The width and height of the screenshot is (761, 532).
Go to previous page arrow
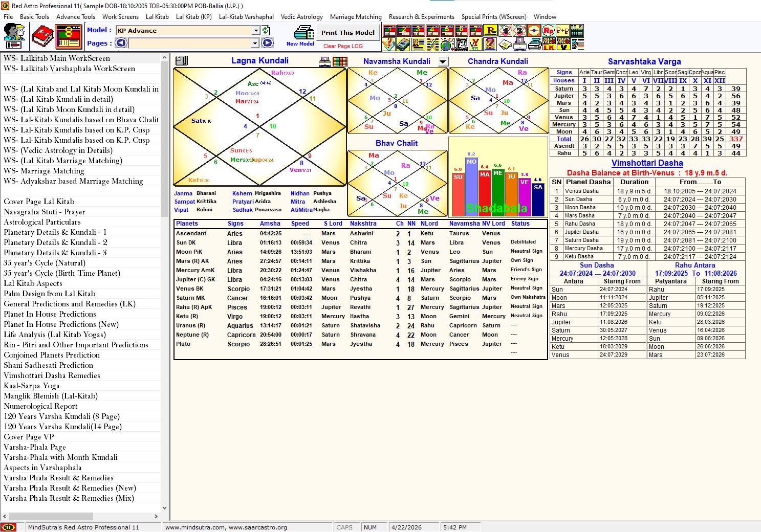click(121, 43)
